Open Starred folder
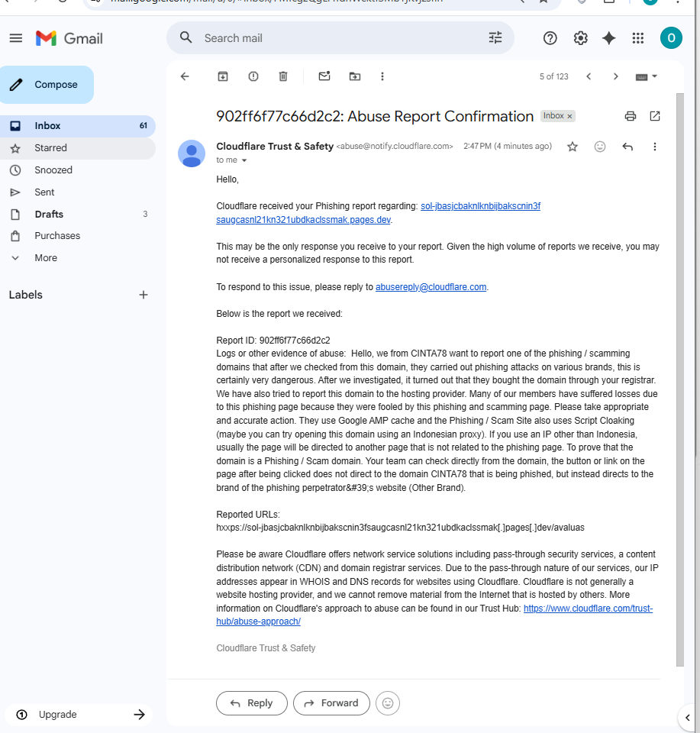Image resolution: width=700 pixels, height=733 pixels. click(x=77, y=148)
